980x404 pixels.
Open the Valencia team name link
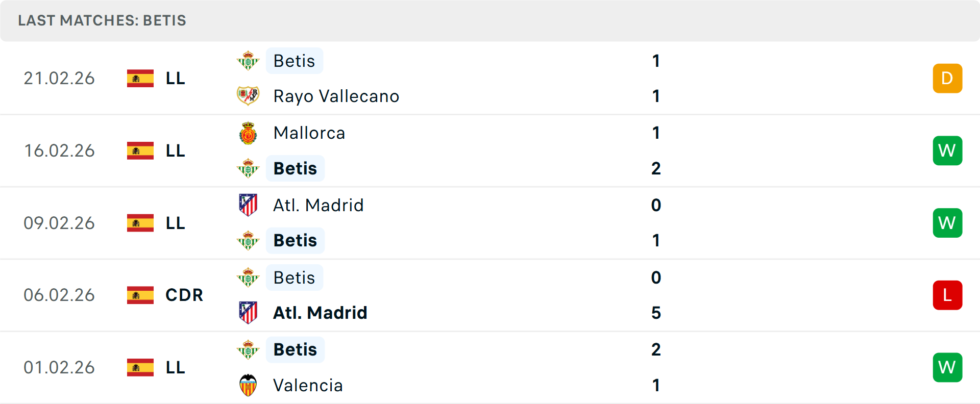coord(308,385)
